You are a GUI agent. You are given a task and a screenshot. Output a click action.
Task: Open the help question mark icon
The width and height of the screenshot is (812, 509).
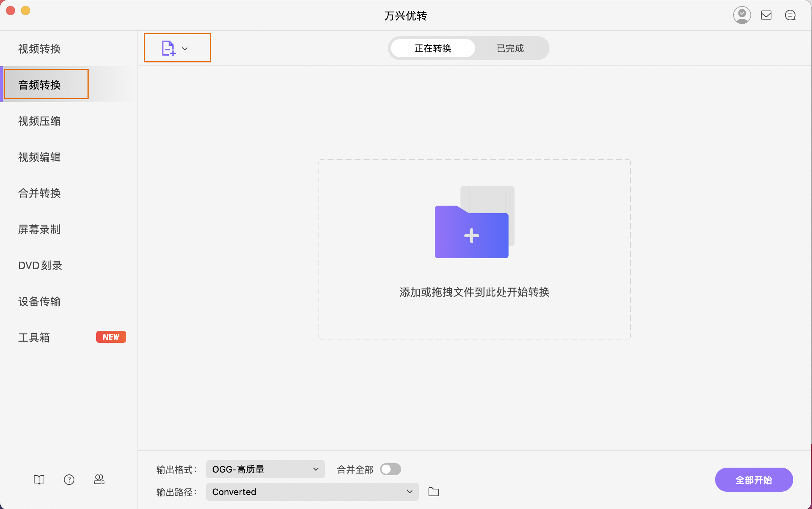(69, 479)
